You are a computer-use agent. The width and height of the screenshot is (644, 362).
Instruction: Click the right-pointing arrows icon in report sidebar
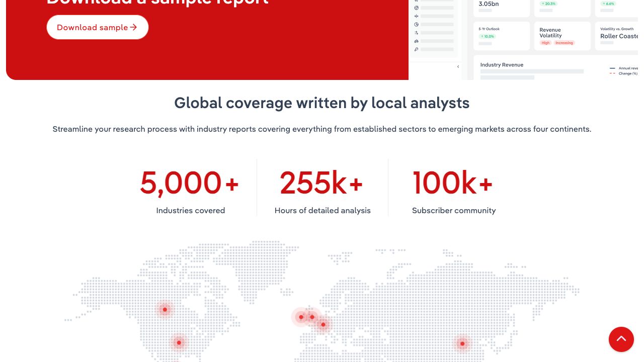417,33
